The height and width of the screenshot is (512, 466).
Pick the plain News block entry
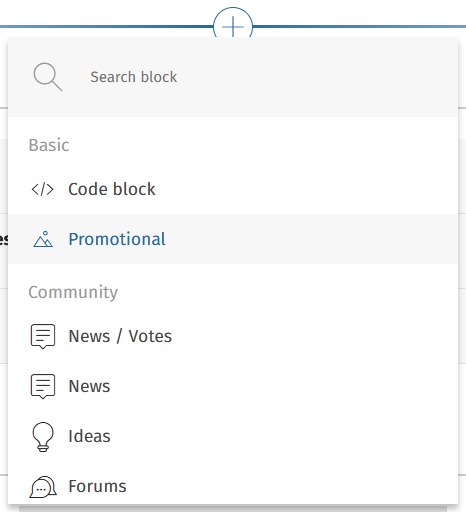click(233, 386)
